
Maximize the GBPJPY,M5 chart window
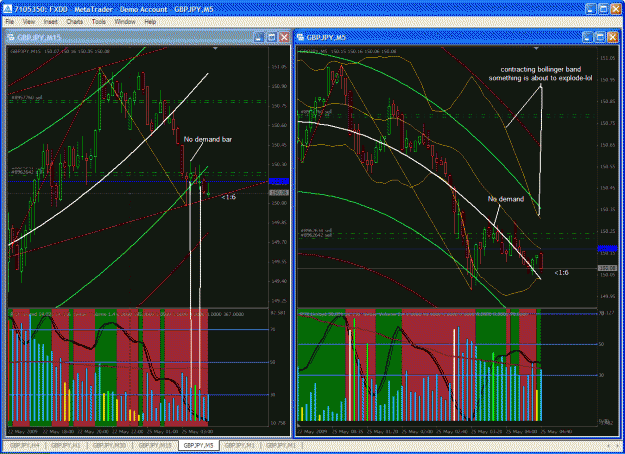tap(600, 37)
